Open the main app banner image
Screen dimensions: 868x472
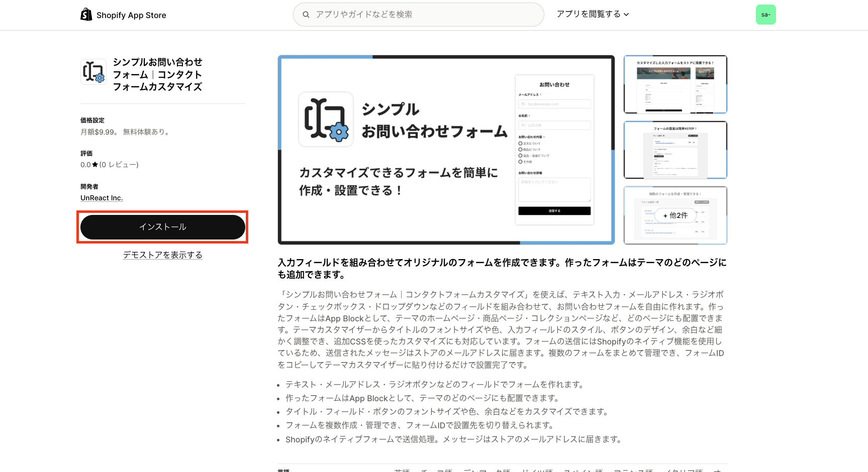pyautogui.click(x=446, y=150)
